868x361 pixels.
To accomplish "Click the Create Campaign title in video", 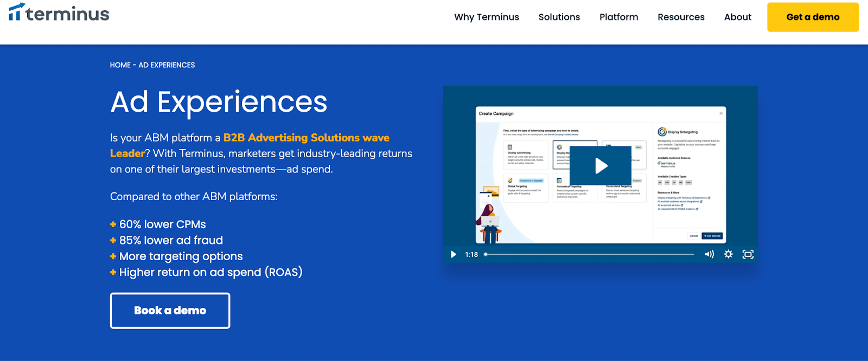I will pos(496,114).
